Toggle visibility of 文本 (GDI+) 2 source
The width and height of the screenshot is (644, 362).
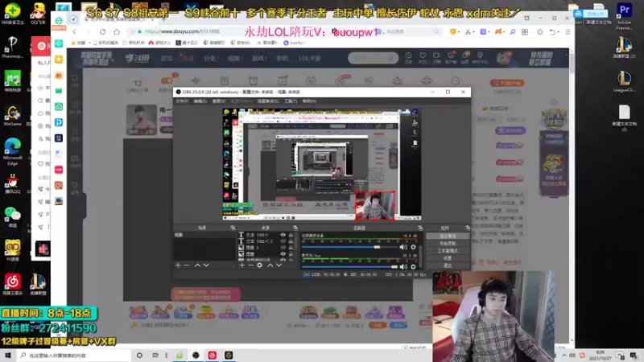(283, 241)
